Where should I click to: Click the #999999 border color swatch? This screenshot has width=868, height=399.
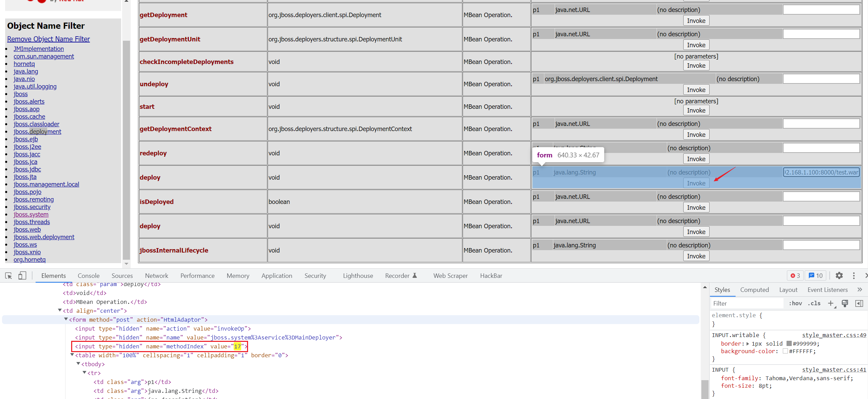click(789, 344)
